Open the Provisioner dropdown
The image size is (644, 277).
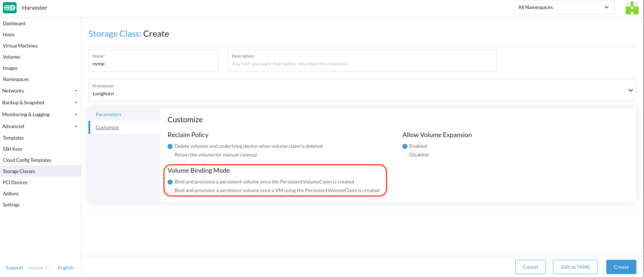[x=362, y=90]
